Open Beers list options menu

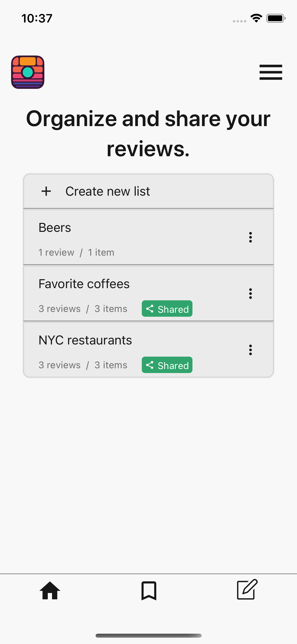click(x=250, y=237)
